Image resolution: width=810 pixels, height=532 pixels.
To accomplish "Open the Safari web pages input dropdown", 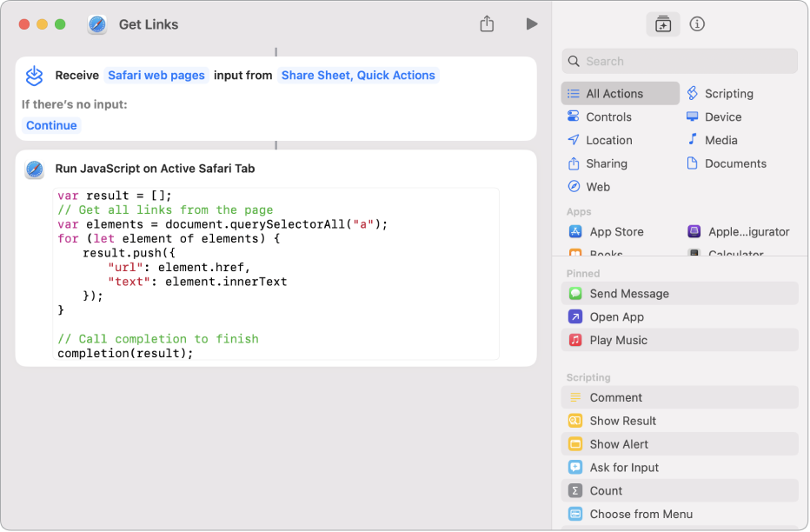I will tap(156, 76).
